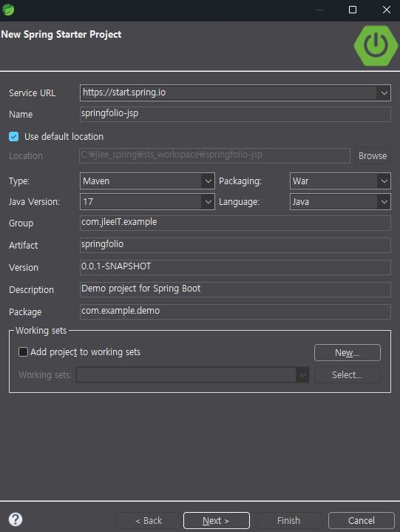This screenshot has height=532, width=400.
Task: Expand the Service URL dropdown
Action: pos(384,93)
